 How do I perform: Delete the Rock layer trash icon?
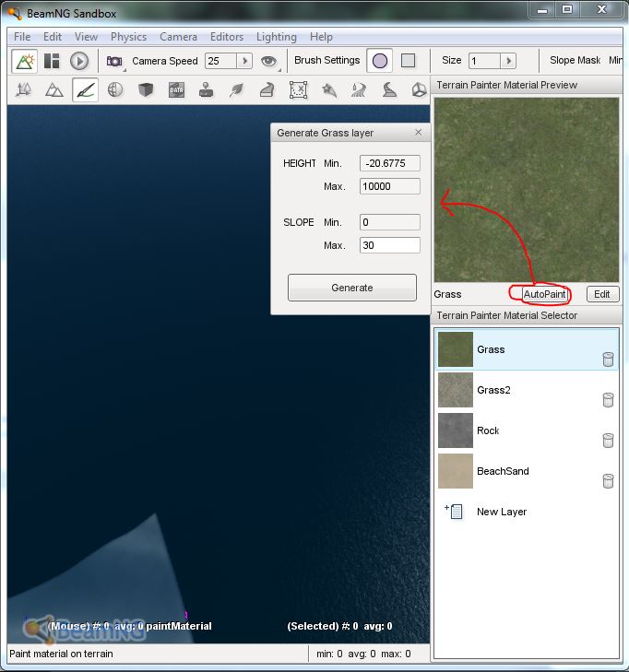(x=608, y=440)
